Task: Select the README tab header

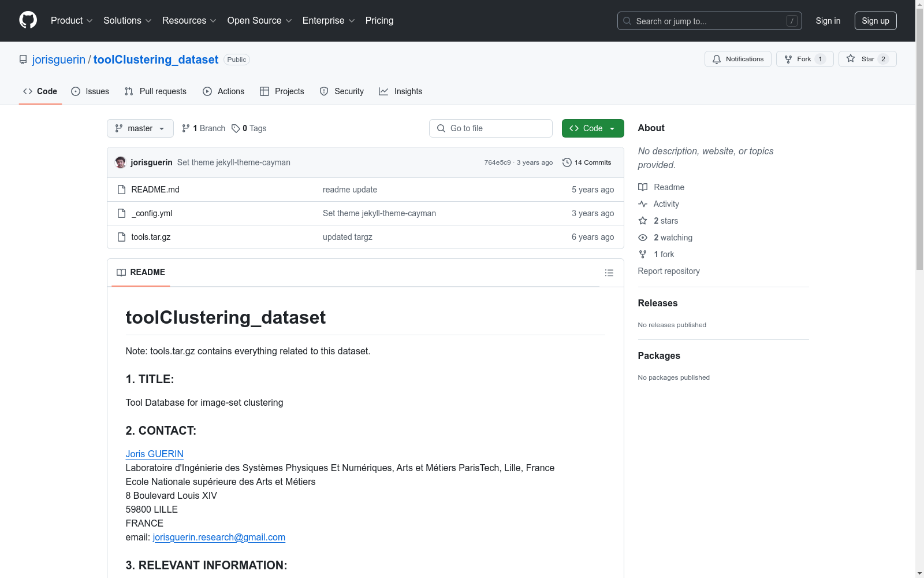Action: pyautogui.click(x=141, y=272)
